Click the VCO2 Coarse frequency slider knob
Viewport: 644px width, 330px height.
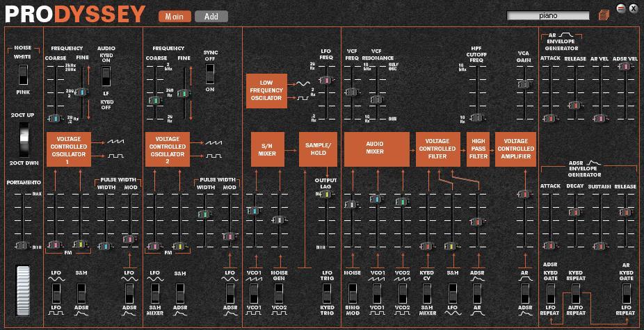154,100
